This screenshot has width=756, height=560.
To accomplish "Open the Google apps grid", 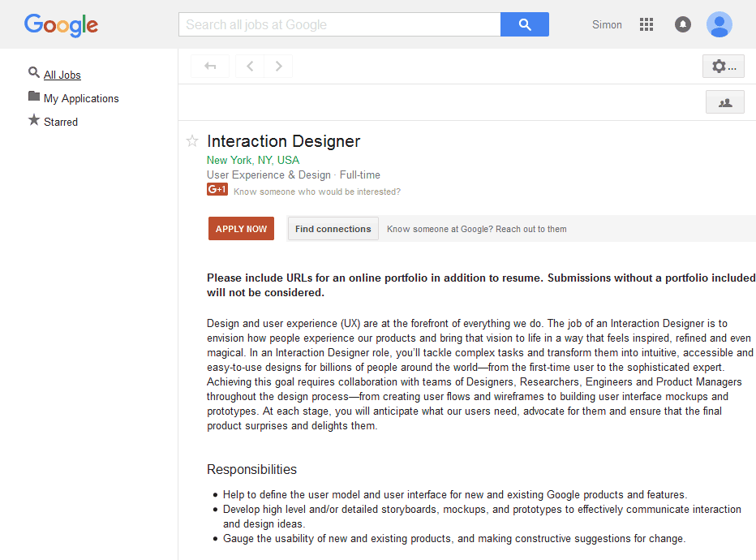I will click(x=646, y=24).
